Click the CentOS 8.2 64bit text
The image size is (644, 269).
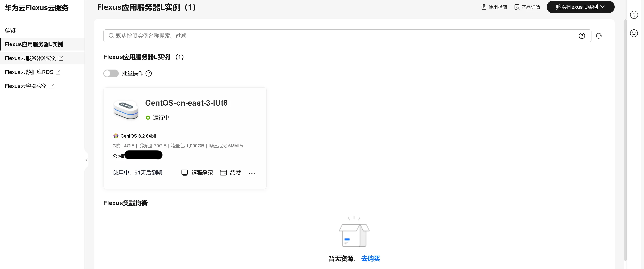[138, 136]
